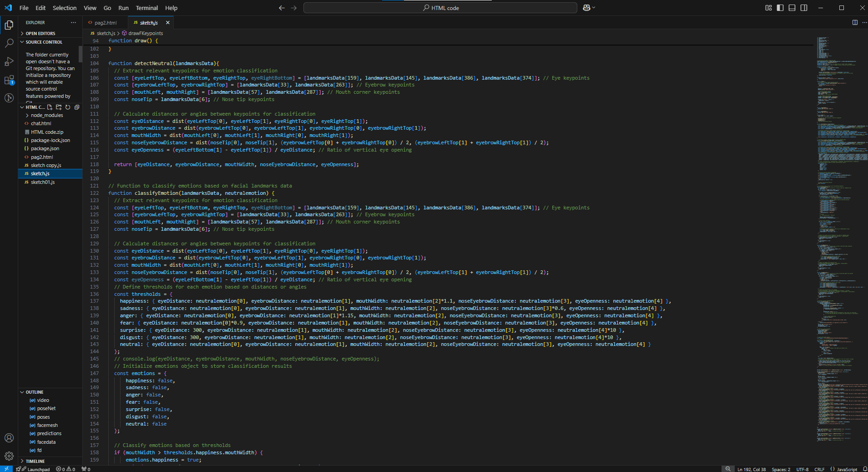Click drawFKeypoints in breadcrumb
The image size is (868, 472).
tap(145, 33)
